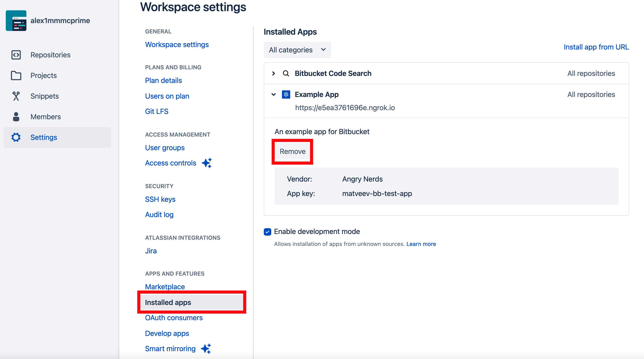Open SSH keys page
The height and width of the screenshot is (359, 644).
(160, 199)
